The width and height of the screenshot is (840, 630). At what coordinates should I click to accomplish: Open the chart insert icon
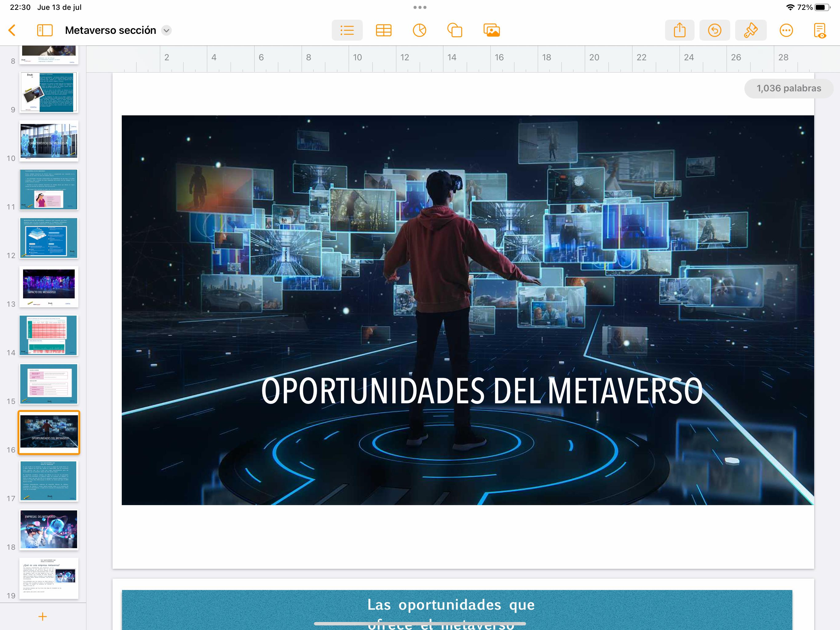click(x=419, y=30)
